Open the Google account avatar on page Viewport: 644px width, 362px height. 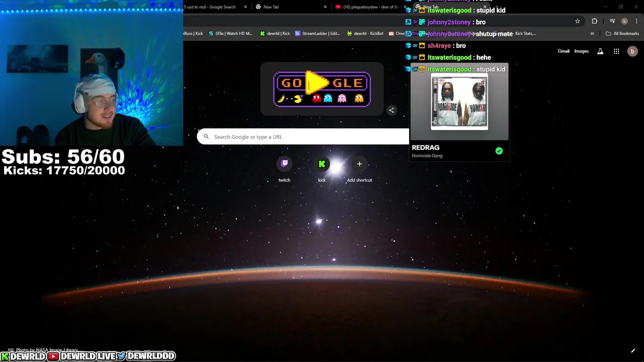pos(632,51)
